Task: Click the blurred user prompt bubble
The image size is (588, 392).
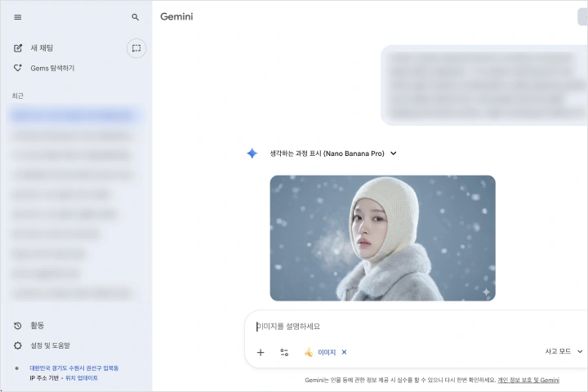Action: pos(484,85)
